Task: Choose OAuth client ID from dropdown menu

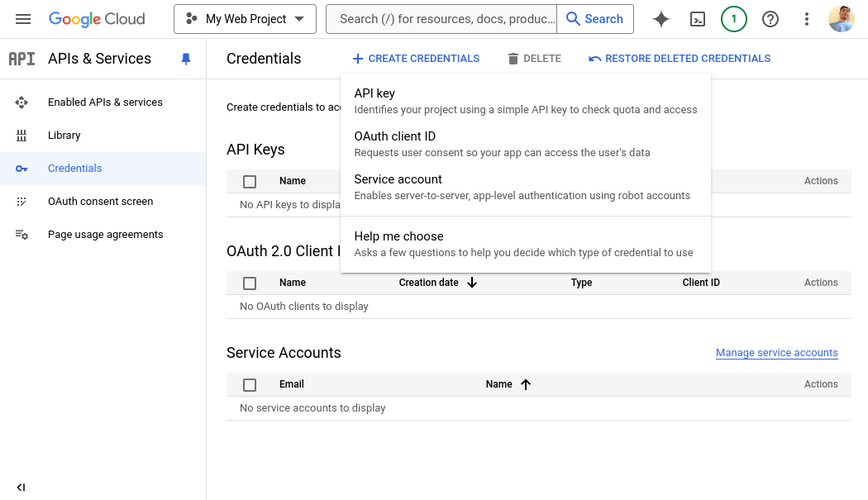Action: click(x=525, y=144)
